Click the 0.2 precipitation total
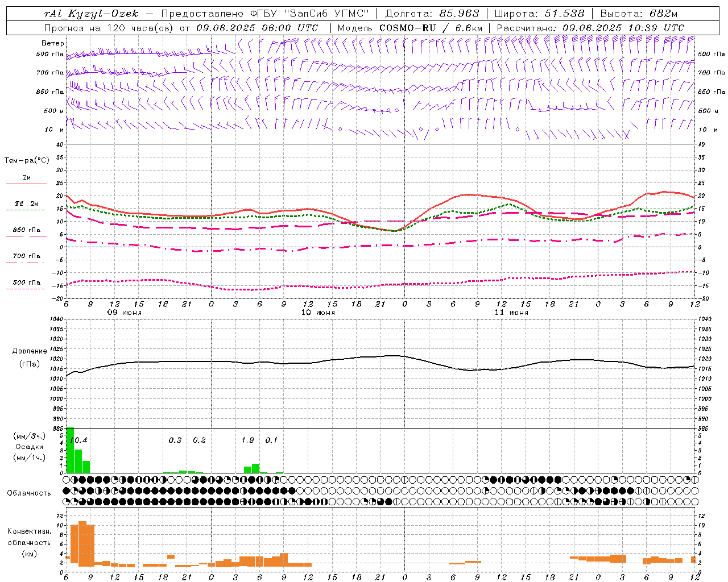Image resolution: width=728 pixels, height=582 pixels. (199, 440)
